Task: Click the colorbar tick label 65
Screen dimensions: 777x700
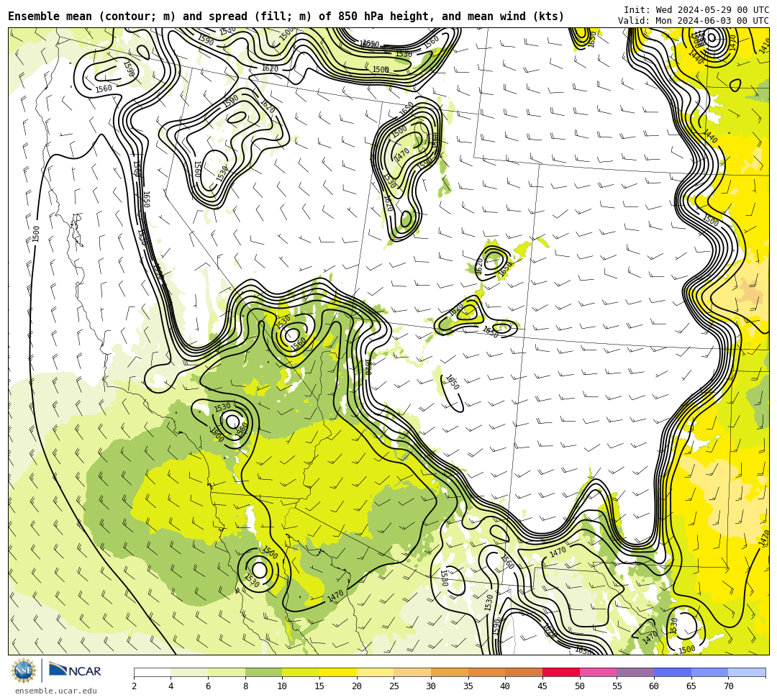Action: point(691,686)
